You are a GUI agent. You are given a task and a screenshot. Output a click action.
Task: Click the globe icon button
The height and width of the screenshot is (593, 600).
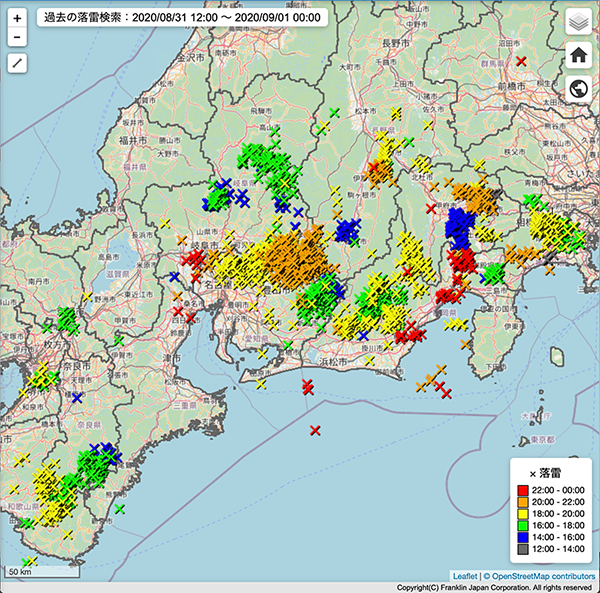click(577, 89)
